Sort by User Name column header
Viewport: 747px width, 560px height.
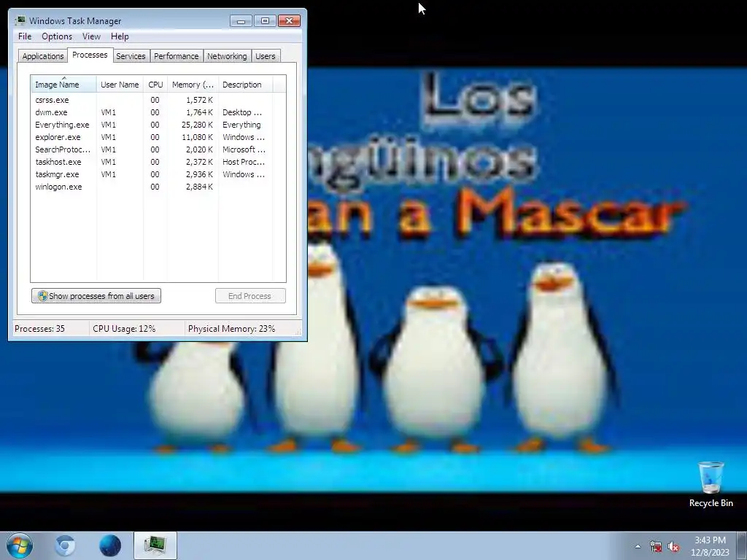(120, 85)
